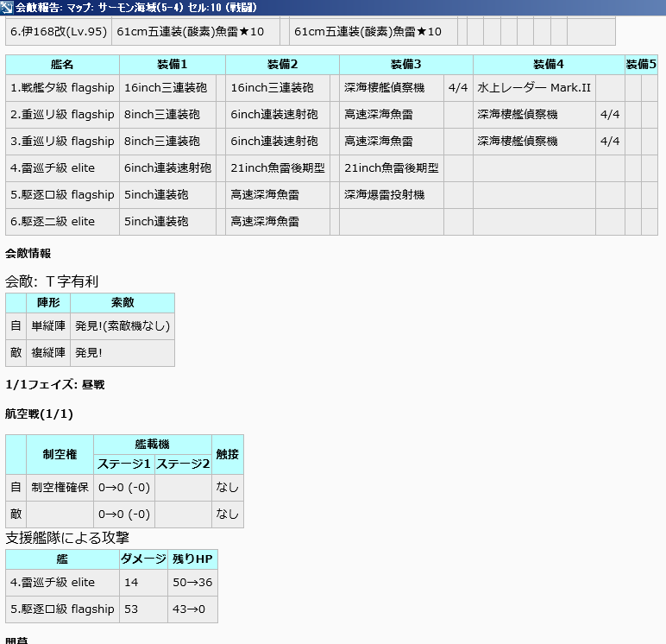Image resolution: width=666 pixels, height=644 pixels.
Task: Select the 43→0 remaining HP cell
Action: [192, 609]
